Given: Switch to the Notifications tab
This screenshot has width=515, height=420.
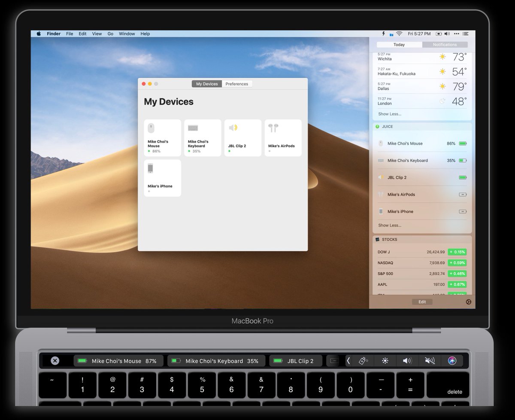Looking at the screenshot, I should pos(445,45).
